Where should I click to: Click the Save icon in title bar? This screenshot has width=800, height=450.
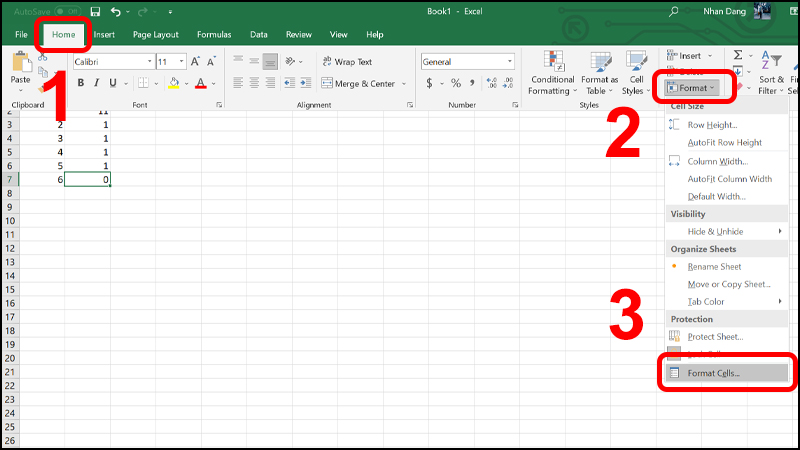click(x=93, y=12)
